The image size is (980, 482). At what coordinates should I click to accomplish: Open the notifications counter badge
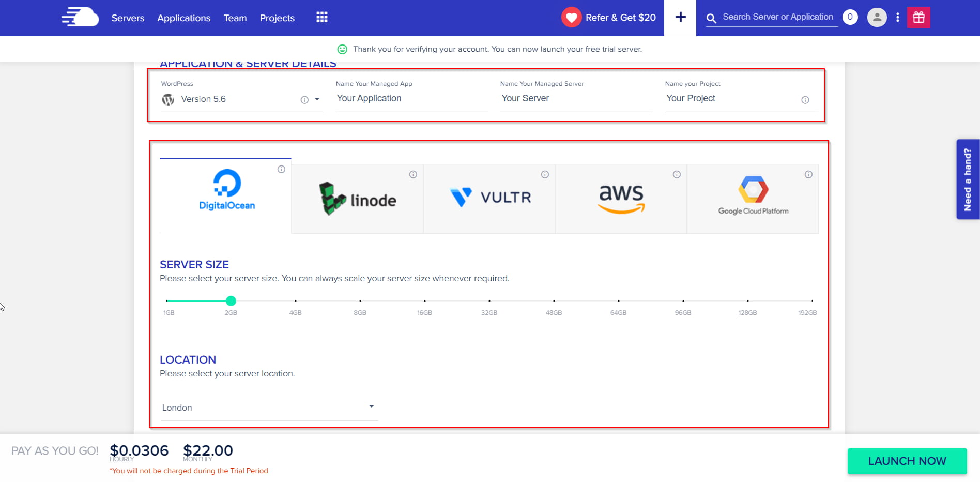coord(850,17)
